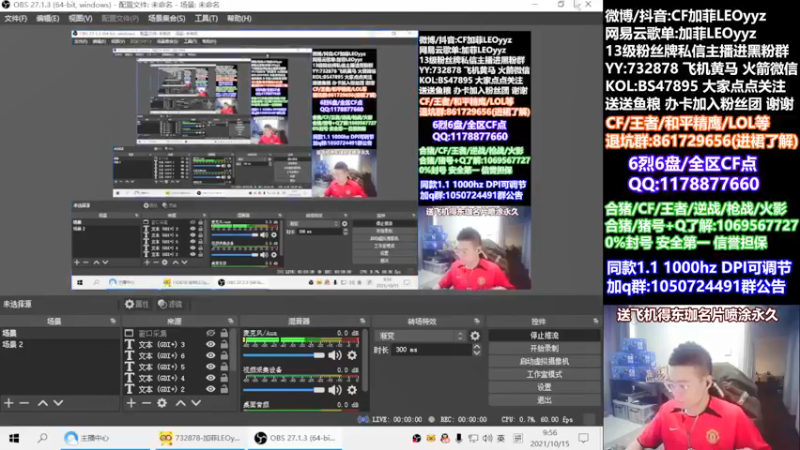Pop out the 混音器 dock panel
The height and width of the screenshot is (450, 800).
point(363,321)
